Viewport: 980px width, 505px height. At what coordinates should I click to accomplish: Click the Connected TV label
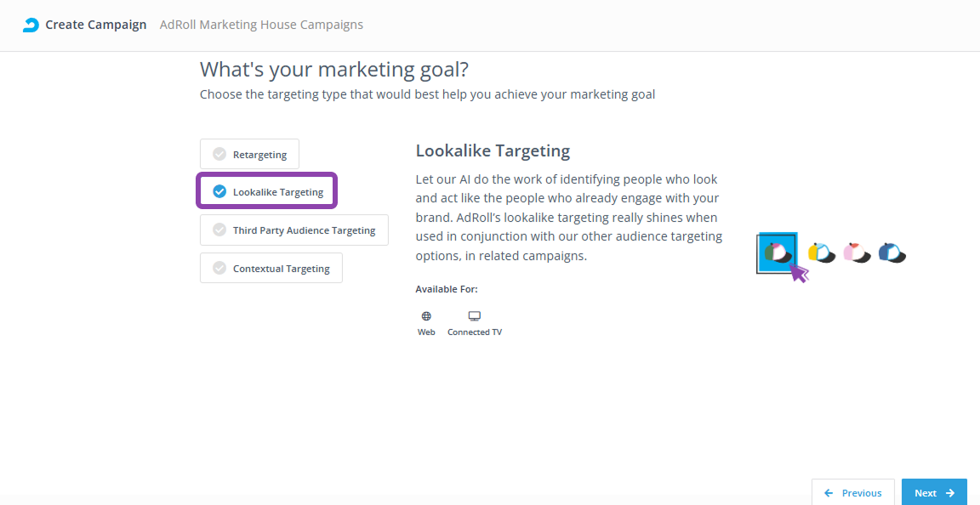(x=475, y=332)
